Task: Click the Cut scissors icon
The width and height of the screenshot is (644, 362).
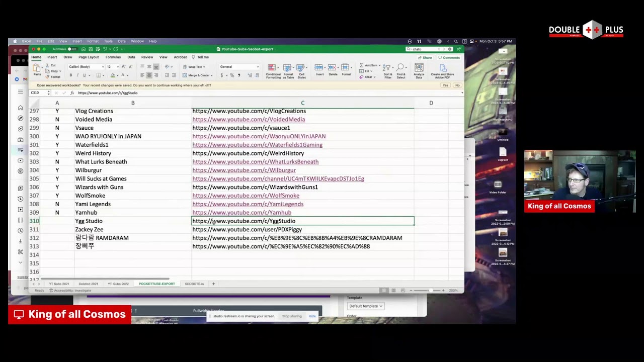Action: (47, 65)
